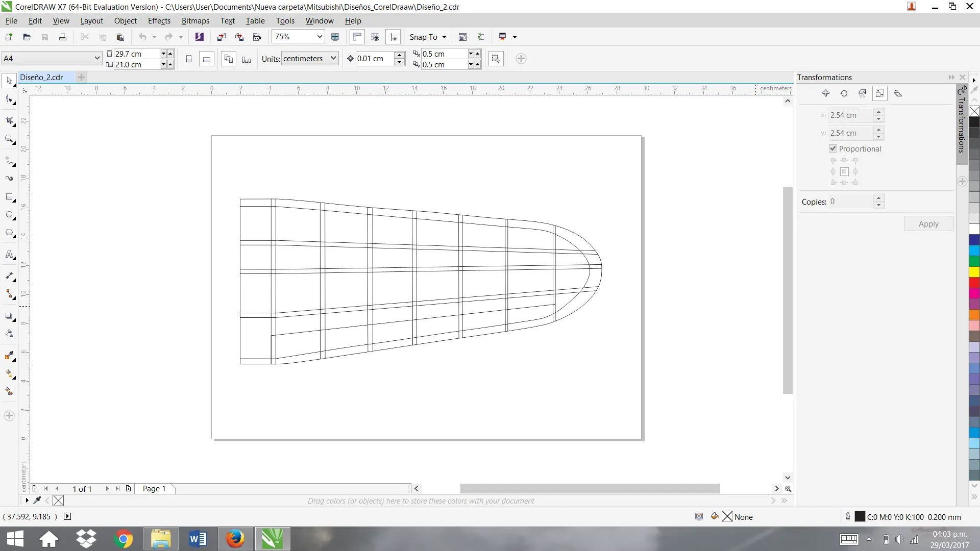
Task: Click the yellow swatch in the color palette
Action: pos(974,271)
